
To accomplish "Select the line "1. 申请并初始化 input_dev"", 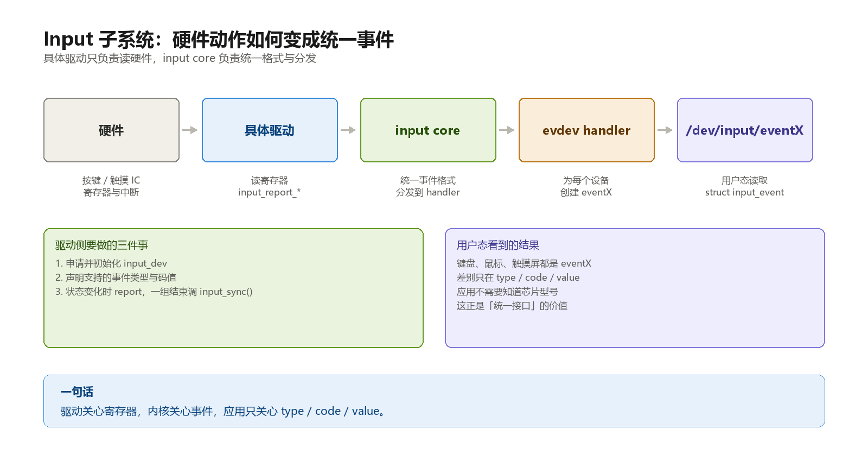I will 111,263.
